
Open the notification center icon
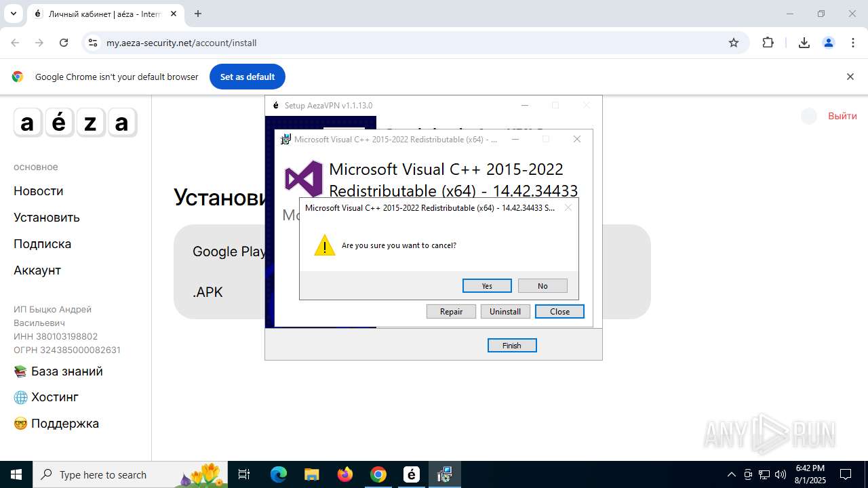click(846, 474)
